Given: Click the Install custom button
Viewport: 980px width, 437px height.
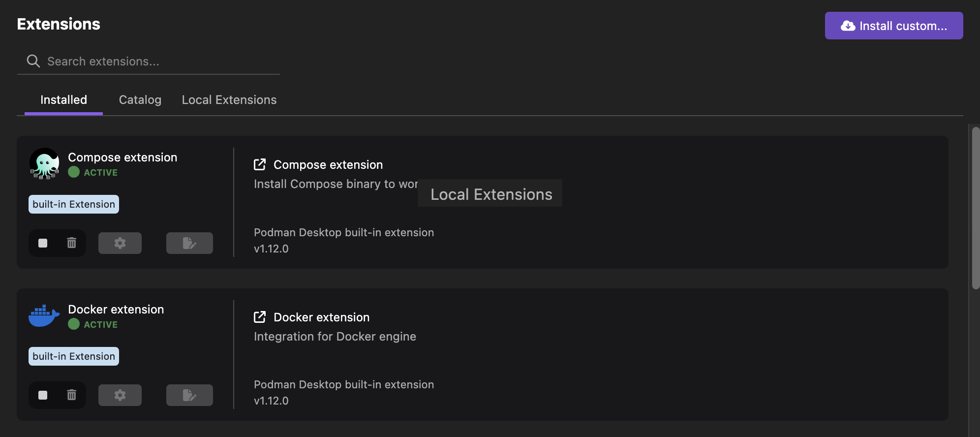Looking at the screenshot, I should pyautogui.click(x=893, y=26).
